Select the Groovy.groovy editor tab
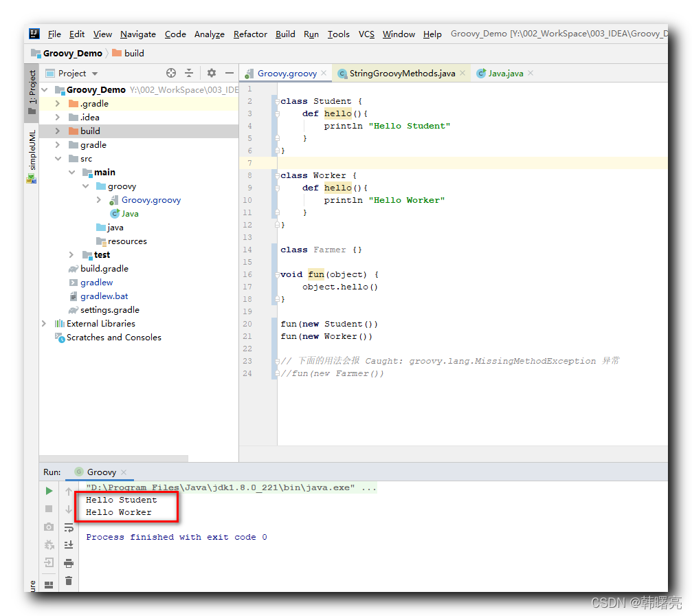The width and height of the screenshot is (692, 616). point(287,74)
